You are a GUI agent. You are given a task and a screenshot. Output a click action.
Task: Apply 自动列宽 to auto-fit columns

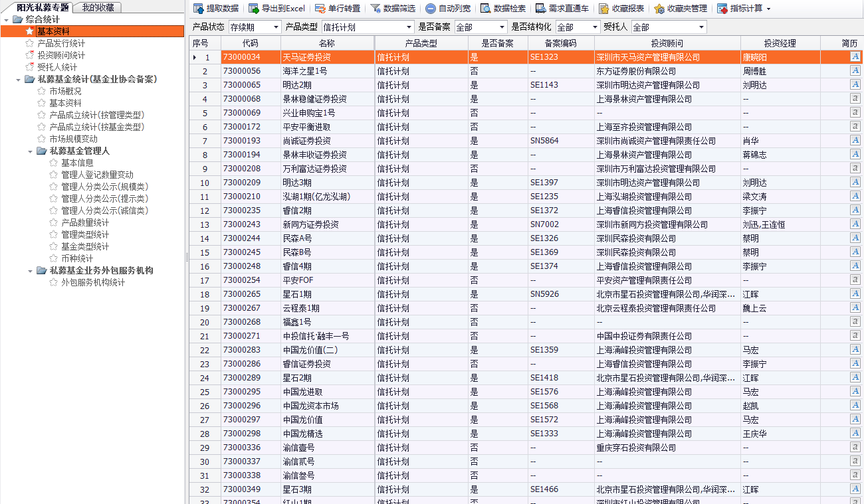point(446,8)
